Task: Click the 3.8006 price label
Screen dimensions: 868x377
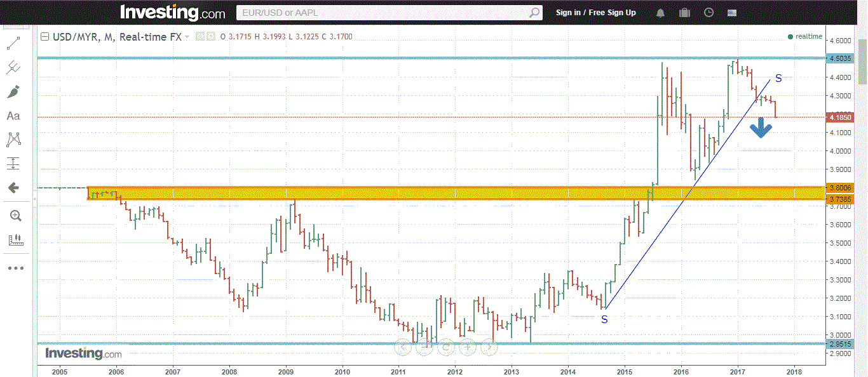Action: [x=840, y=188]
